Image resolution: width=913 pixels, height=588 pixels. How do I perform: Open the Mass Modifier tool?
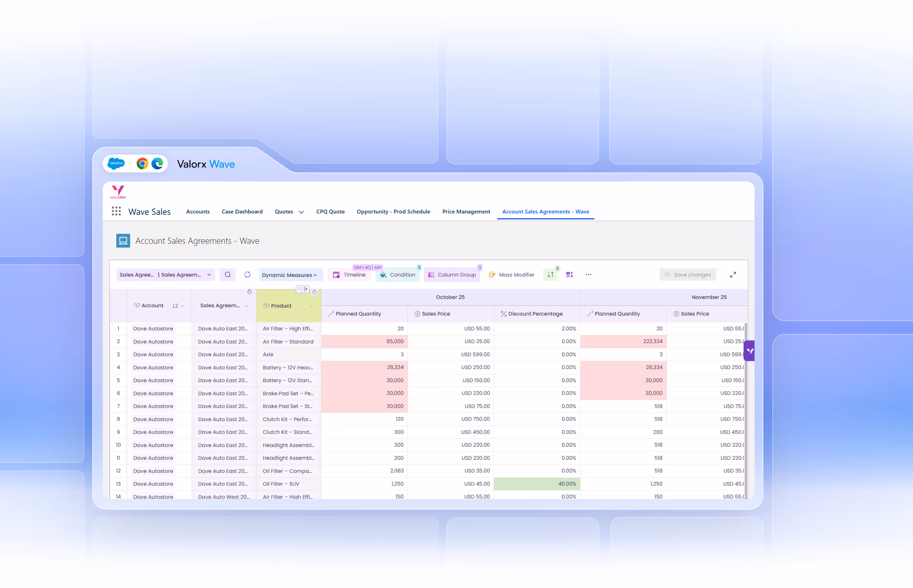coord(512,275)
